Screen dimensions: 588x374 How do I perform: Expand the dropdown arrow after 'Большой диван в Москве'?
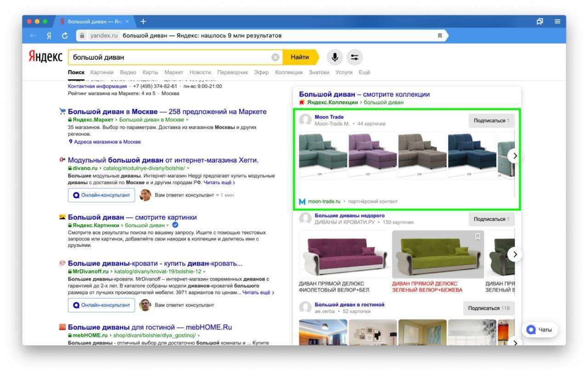tap(187, 120)
